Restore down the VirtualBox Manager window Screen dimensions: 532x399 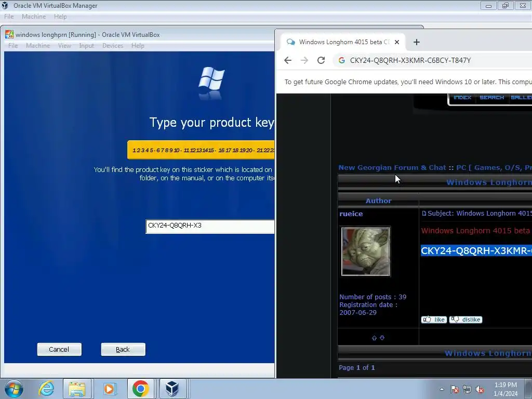pos(506,5)
